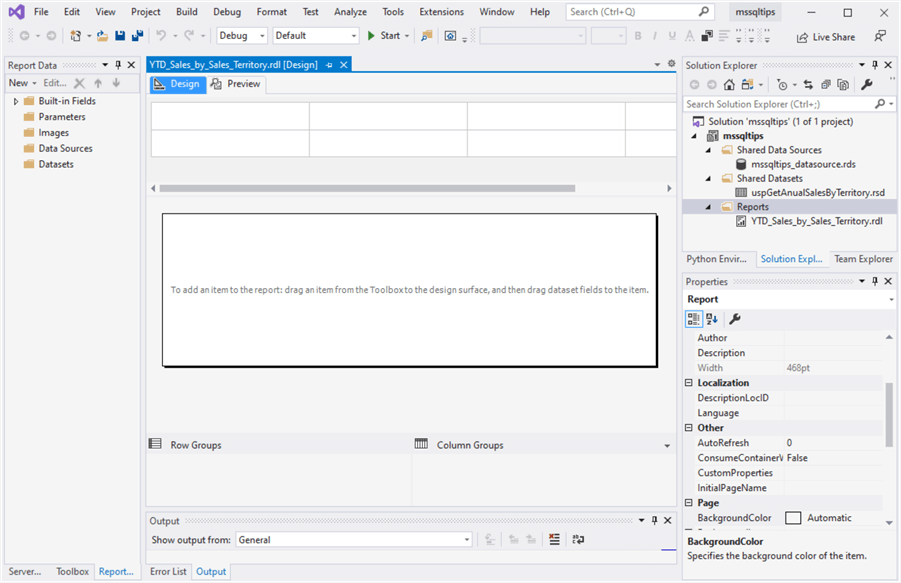Click the Search Solution Explorer field
This screenshot has width=901, height=583.
click(778, 104)
